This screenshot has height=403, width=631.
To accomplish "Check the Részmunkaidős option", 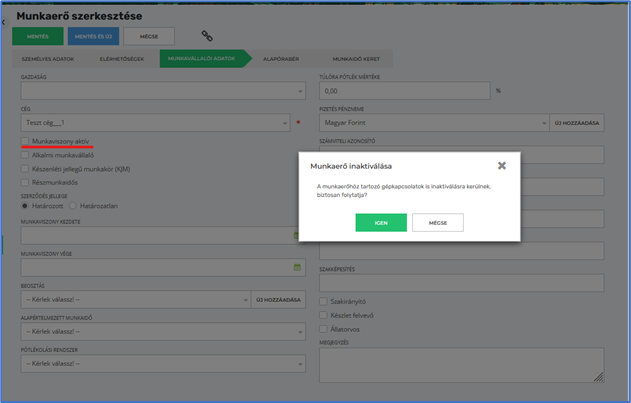I will point(26,183).
